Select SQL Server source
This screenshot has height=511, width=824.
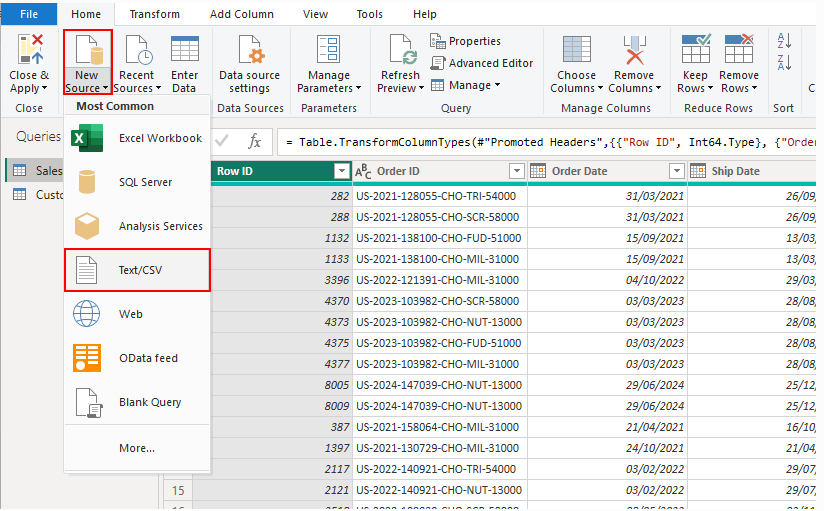click(x=137, y=182)
